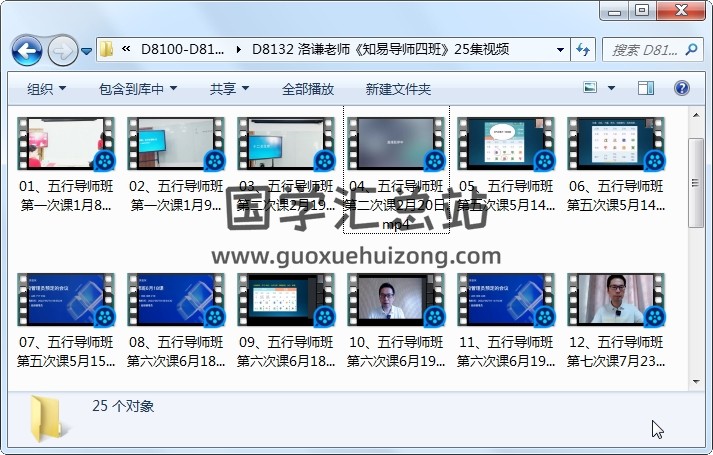Click the vertical scrollbar in file list
This screenshot has width=713, height=455.
697,250
